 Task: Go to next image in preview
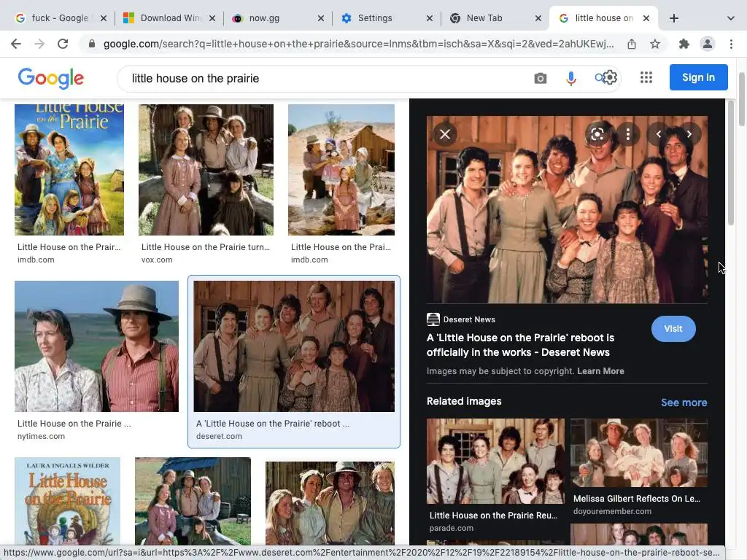point(689,134)
